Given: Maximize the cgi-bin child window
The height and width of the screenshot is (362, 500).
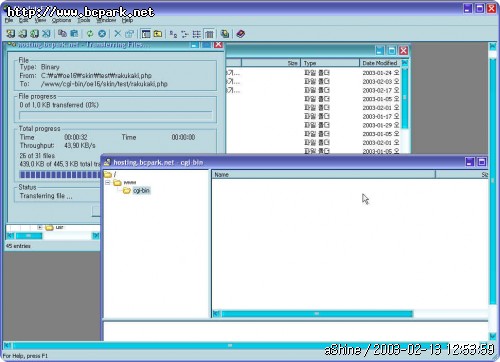Looking at the screenshot, I should (482, 162).
